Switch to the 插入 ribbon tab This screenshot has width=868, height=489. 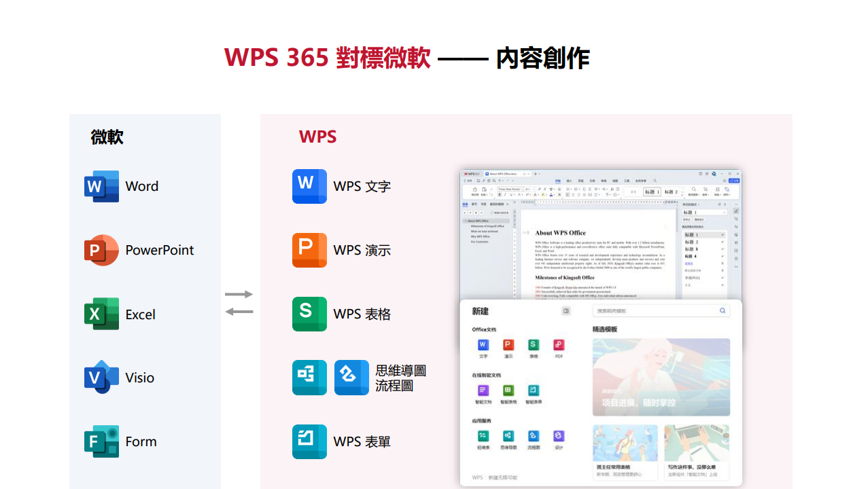click(569, 181)
